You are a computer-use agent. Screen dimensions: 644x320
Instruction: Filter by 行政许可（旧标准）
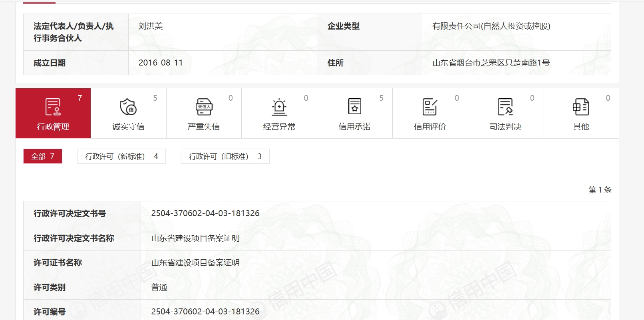pos(225,156)
